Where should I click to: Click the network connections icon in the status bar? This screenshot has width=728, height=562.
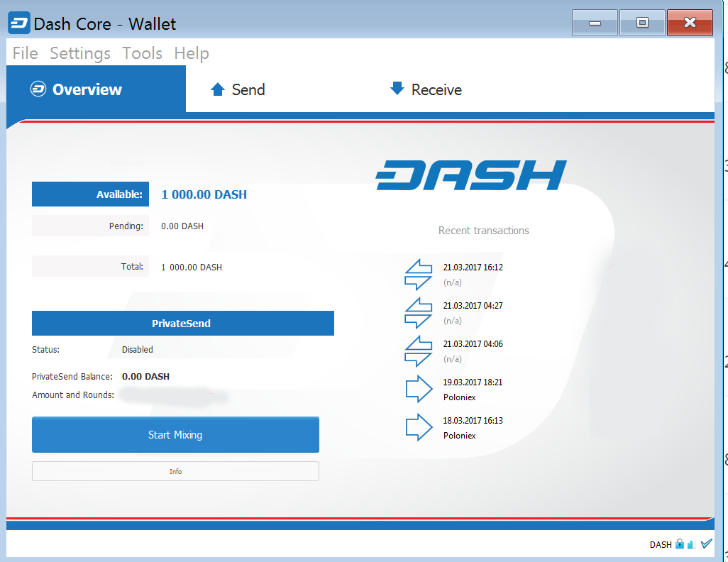(691, 544)
